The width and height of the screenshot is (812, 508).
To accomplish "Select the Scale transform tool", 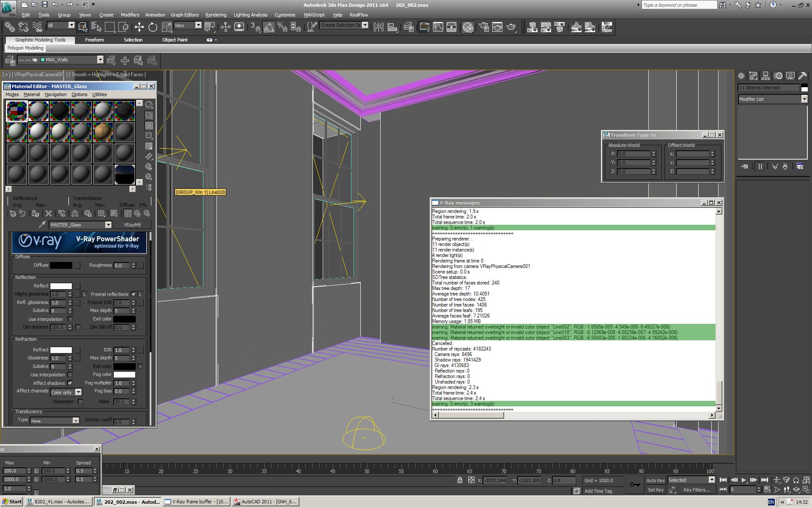I will point(167,27).
